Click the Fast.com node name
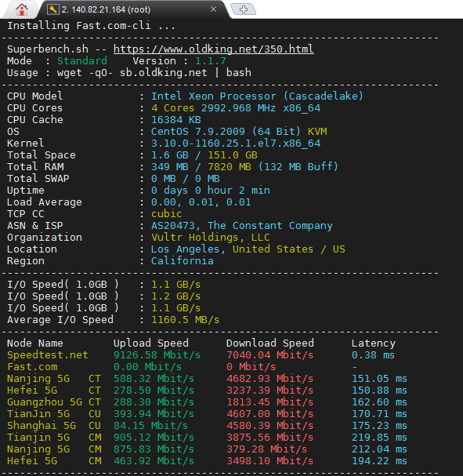This screenshot has width=463, height=476. click(32, 367)
